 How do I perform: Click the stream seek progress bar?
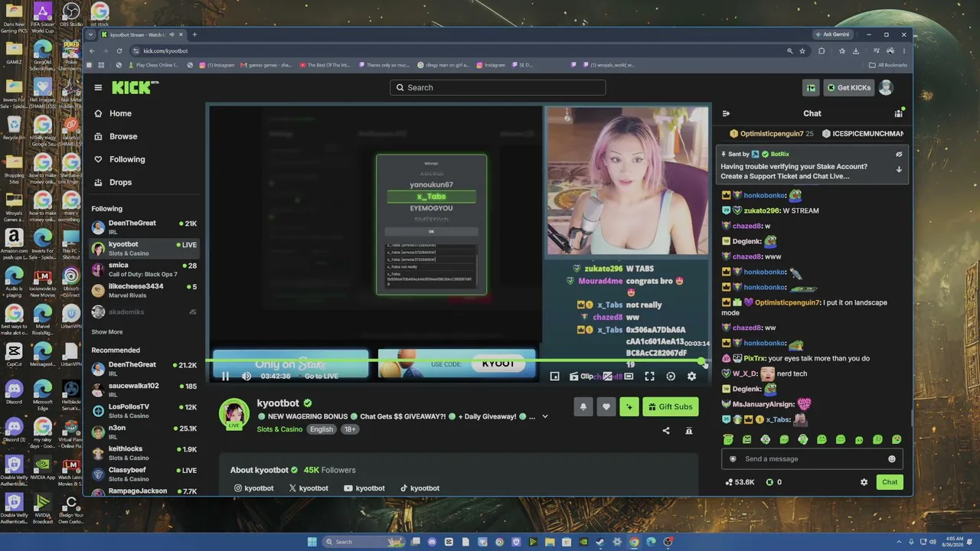[x=457, y=361]
